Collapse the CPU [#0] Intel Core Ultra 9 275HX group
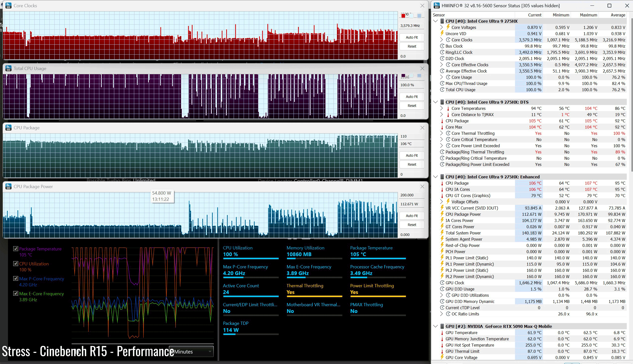 (436, 21)
